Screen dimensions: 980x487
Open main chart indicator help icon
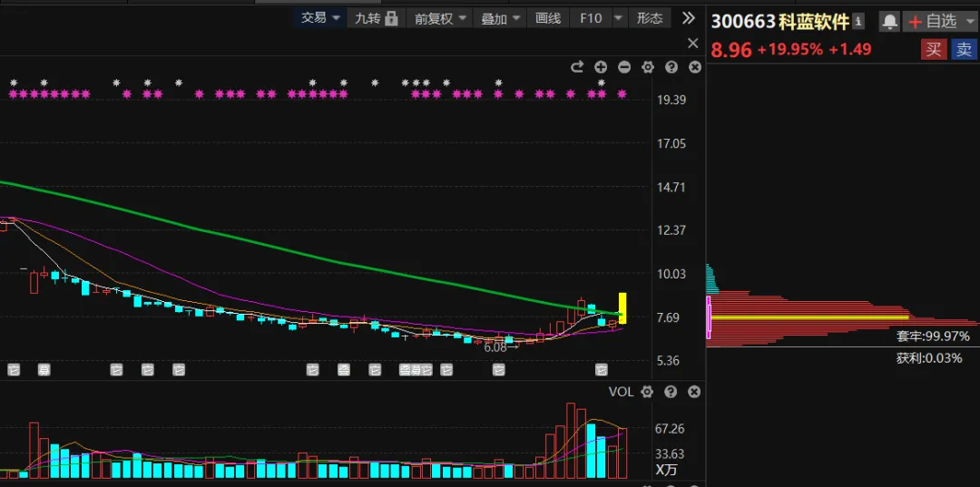tap(671, 67)
